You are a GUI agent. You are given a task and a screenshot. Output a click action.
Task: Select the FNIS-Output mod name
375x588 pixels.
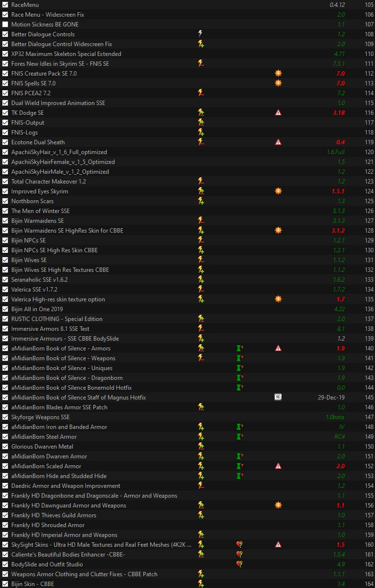pyautogui.click(x=28, y=123)
